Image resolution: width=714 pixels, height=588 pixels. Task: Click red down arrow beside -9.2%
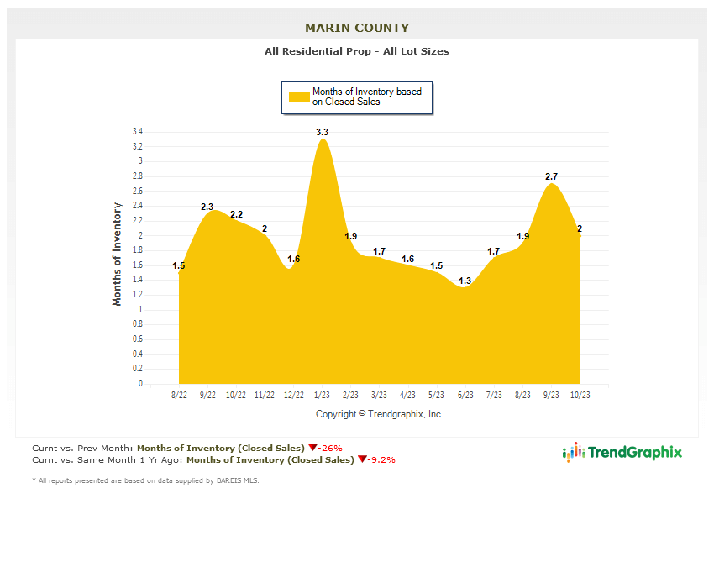362,459
